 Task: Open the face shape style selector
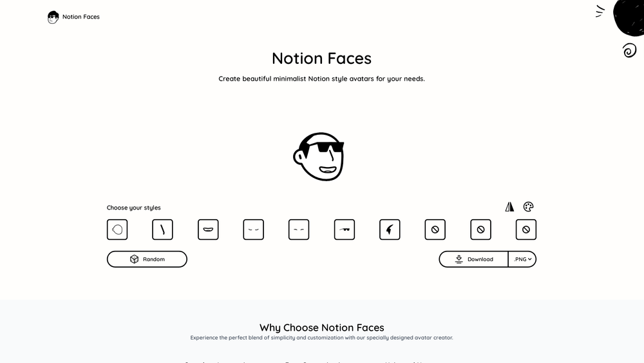point(117,230)
